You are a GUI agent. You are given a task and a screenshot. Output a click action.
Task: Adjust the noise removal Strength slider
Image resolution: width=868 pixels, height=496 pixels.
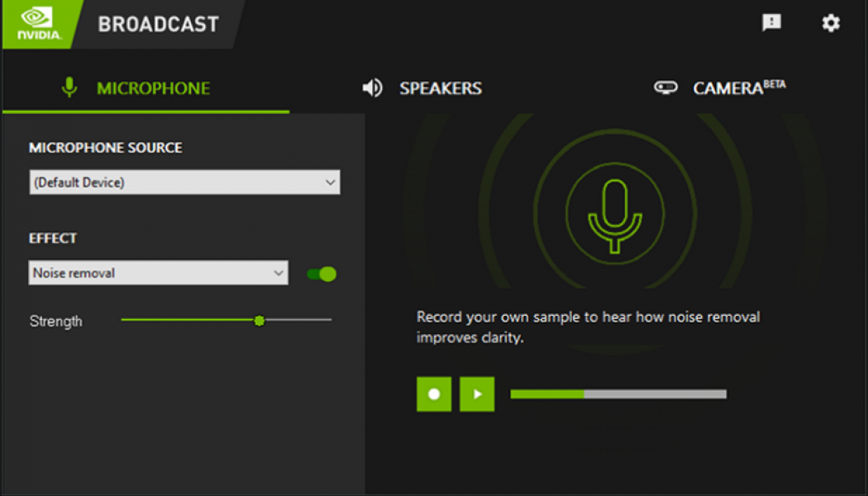click(260, 320)
